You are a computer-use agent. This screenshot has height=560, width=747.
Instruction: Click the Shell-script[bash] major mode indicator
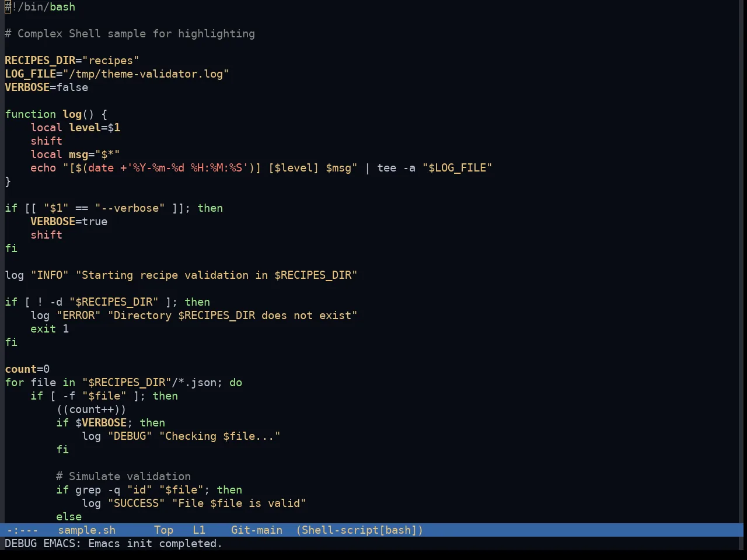[x=359, y=530]
